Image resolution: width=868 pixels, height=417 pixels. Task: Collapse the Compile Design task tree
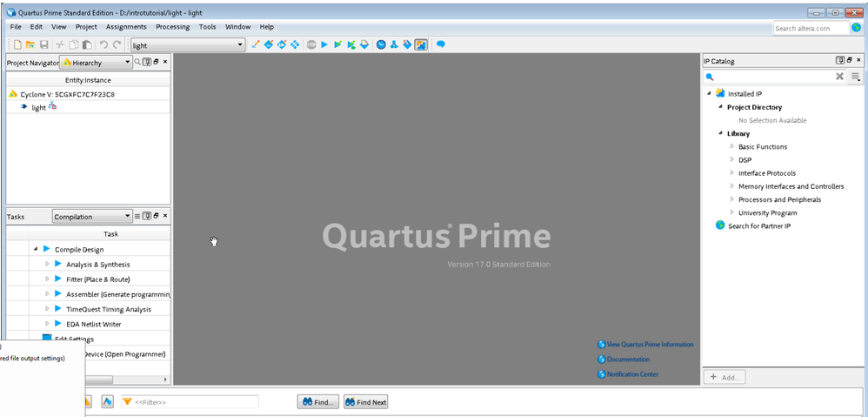[36, 249]
